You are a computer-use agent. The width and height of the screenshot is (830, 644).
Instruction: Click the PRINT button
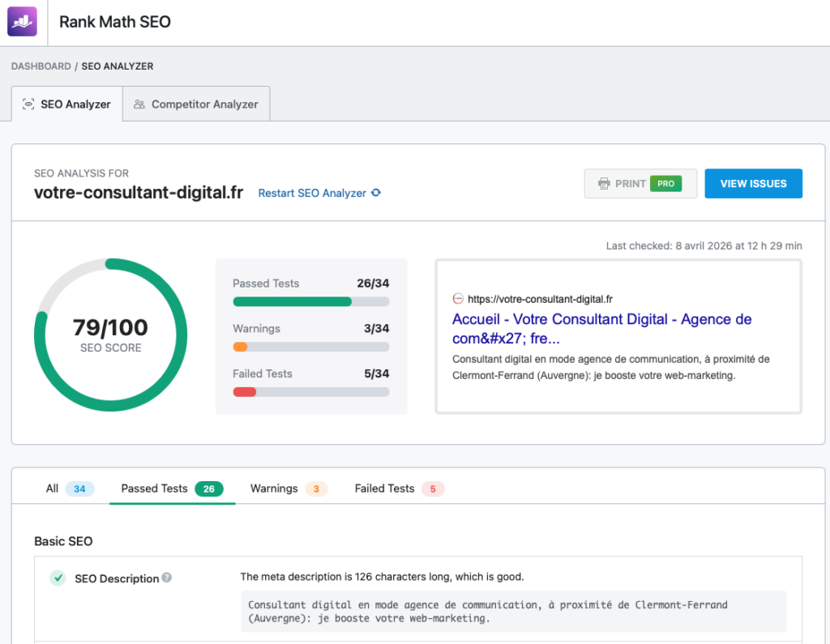coord(640,184)
